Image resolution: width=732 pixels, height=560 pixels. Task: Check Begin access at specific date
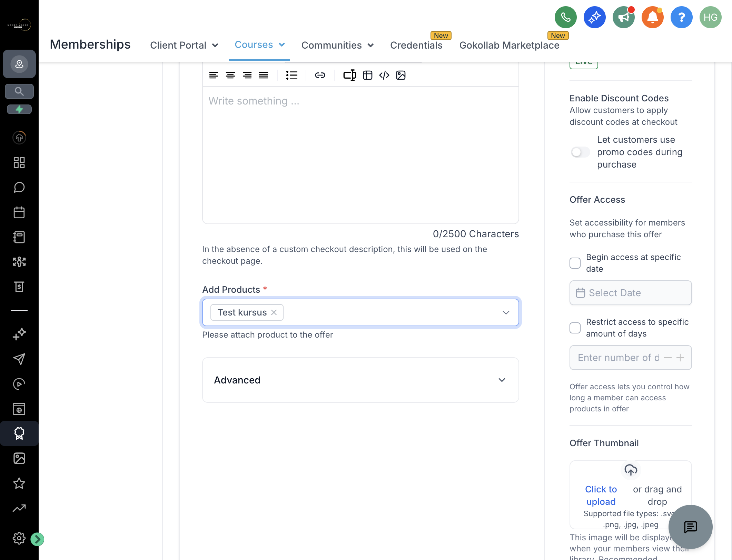click(575, 263)
